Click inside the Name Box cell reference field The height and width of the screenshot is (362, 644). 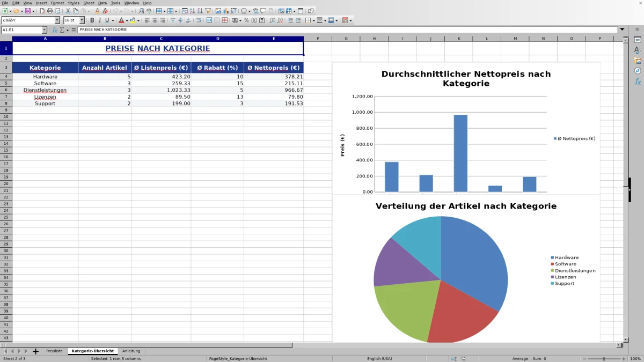(21, 30)
